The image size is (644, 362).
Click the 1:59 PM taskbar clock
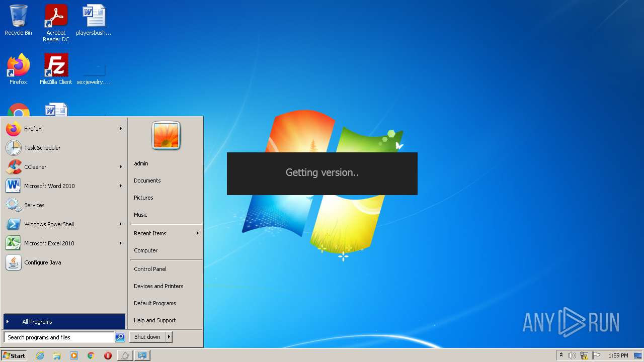coord(618,355)
